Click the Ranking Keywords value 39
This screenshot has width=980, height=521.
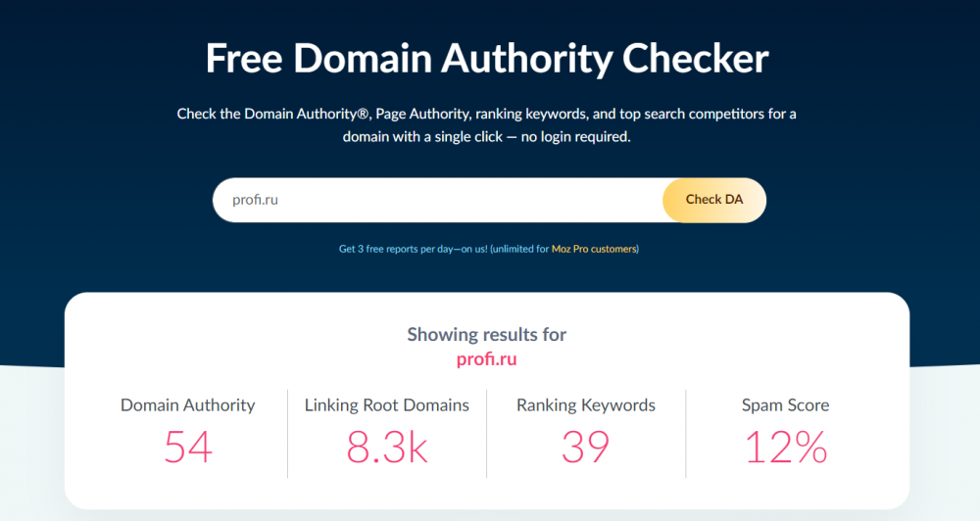tap(586, 448)
